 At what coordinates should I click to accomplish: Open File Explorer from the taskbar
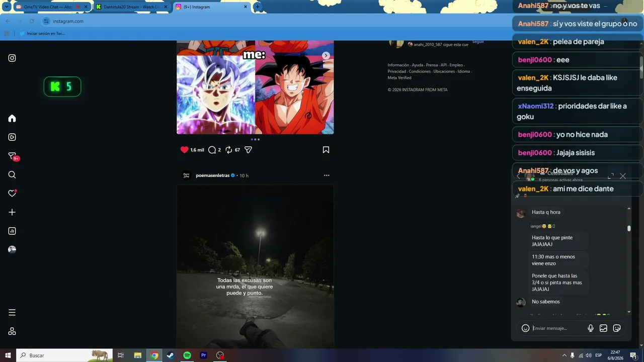coord(138,355)
